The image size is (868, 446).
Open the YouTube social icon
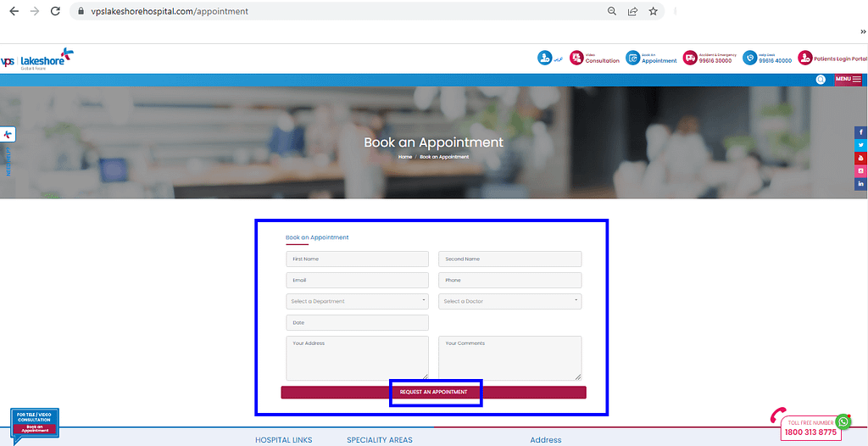[861, 158]
